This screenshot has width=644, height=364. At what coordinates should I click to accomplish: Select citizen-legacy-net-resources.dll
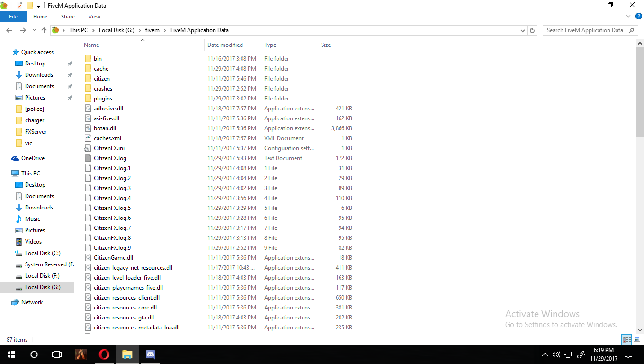coord(133,268)
